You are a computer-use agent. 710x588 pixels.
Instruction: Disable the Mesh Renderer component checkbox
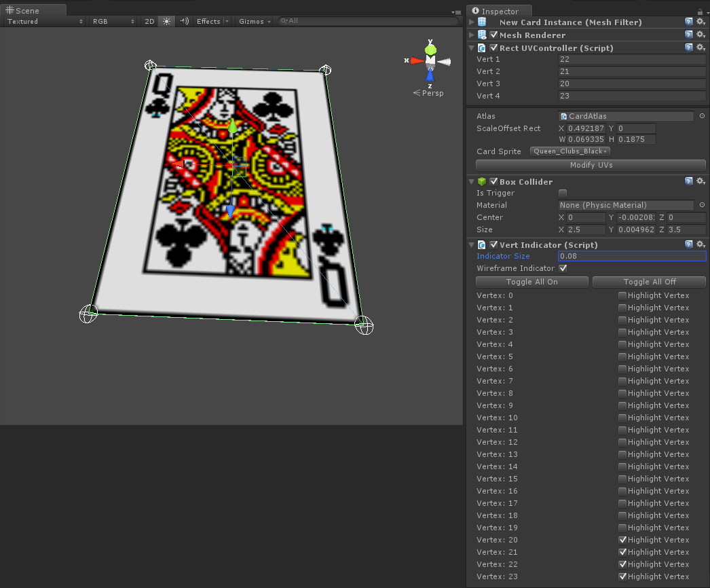pos(493,35)
